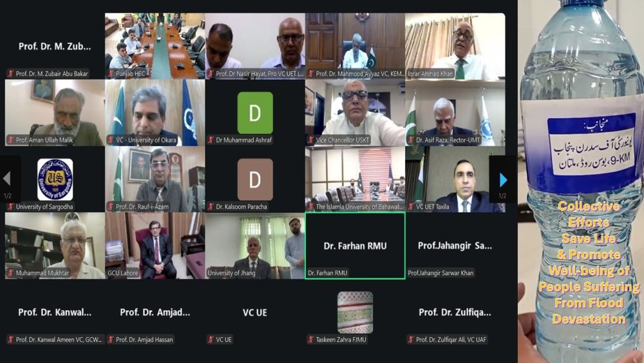Click muted mic icon next to VC UET Taxila

411,206
